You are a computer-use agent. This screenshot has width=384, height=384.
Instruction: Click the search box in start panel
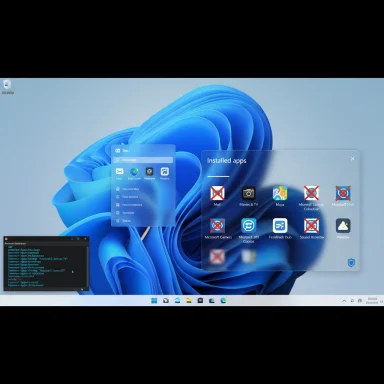tap(143, 160)
